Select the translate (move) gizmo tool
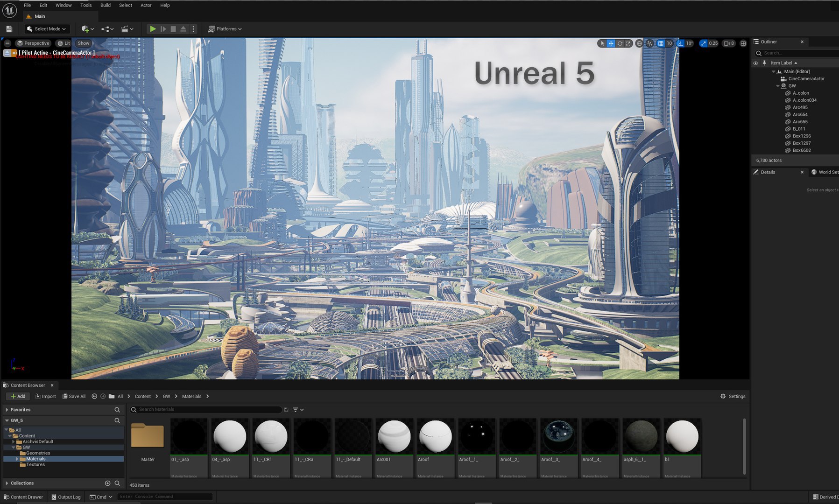Viewport: 839px width, 504px height. tap(611, 43)
